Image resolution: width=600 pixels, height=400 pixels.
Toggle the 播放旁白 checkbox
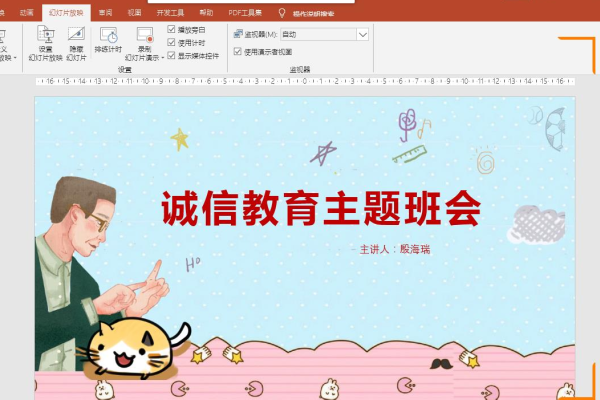(x=170, y=31)
